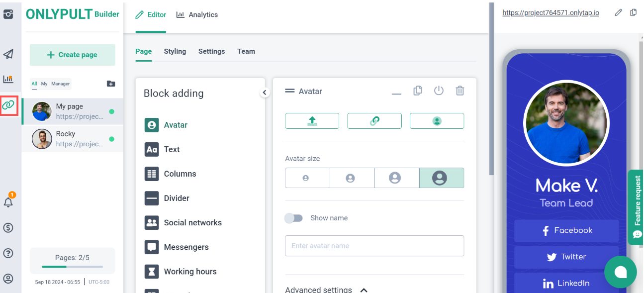Open the Analytics tab
644x293 pixels.
[x=197, y=15]
